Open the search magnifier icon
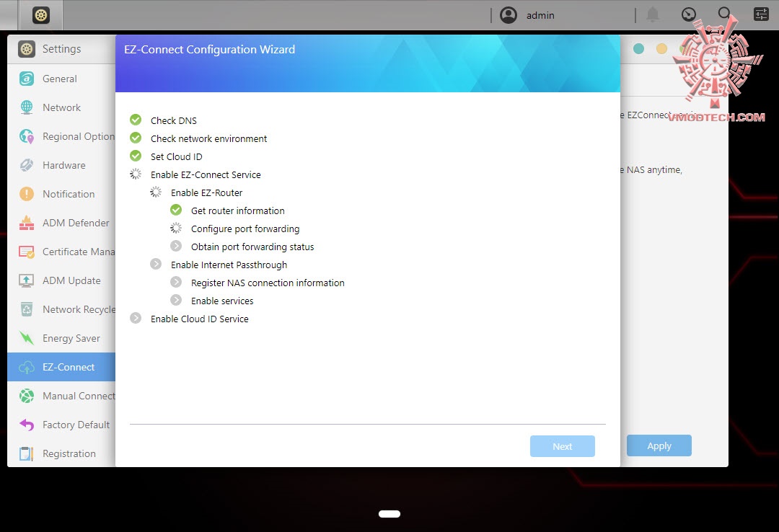 pyautogui.click(x=725, y=14)
